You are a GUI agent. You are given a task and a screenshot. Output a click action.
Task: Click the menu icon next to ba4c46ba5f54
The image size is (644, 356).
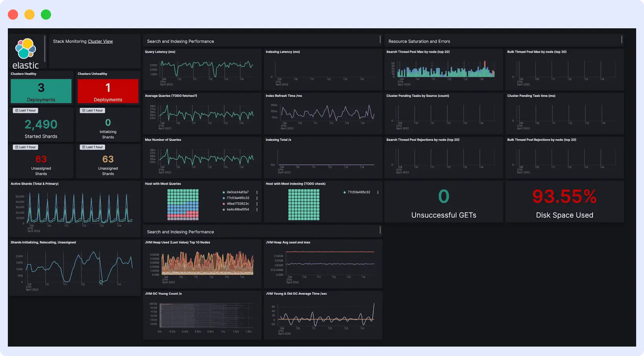257,210
